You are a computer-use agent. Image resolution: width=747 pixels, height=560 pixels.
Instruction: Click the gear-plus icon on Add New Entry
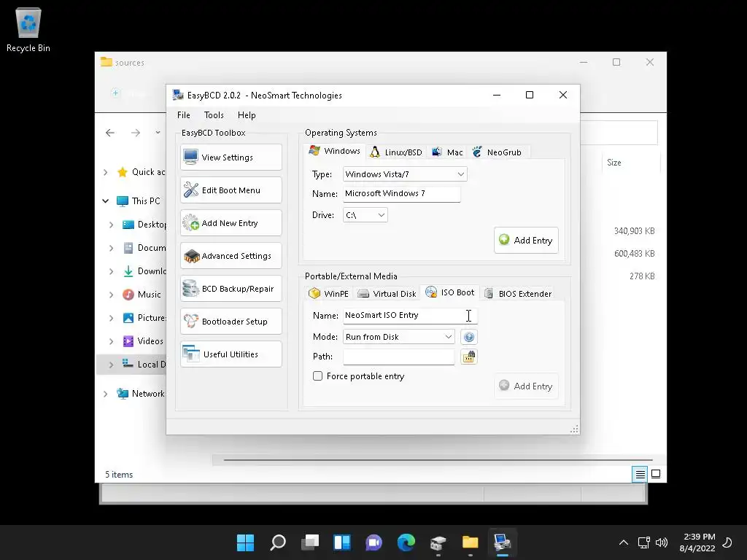coord(191,222)
